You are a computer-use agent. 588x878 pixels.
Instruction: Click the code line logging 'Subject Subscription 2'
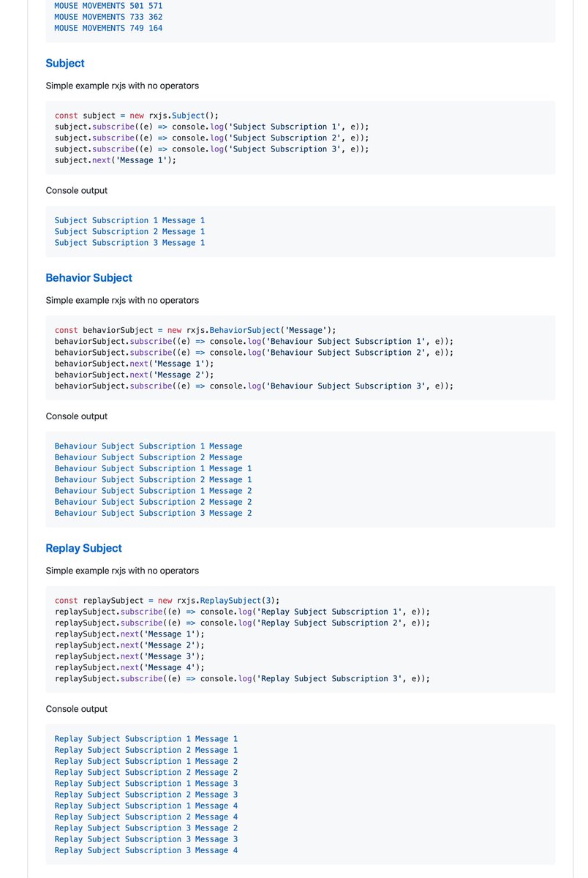212,138
